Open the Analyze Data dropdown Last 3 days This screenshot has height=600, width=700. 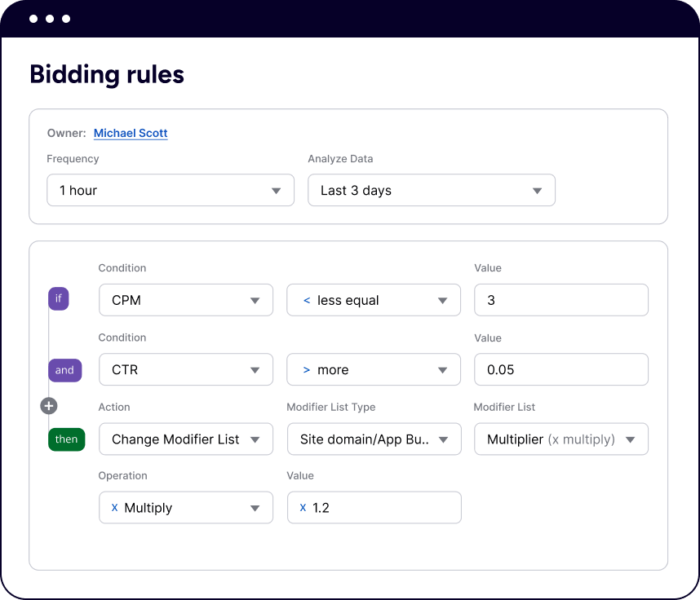pos(431,190)
